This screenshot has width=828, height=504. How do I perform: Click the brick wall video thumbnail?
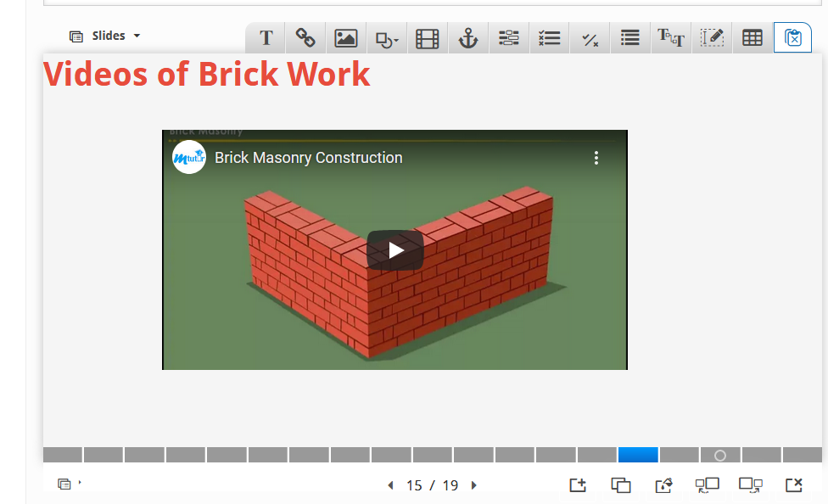coord(395,250)
